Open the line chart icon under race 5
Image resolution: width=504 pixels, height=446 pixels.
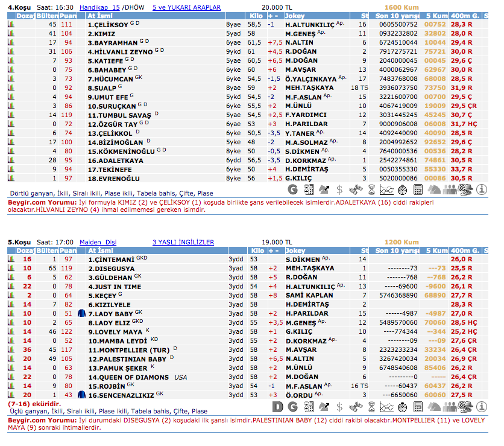pos(386,407)
